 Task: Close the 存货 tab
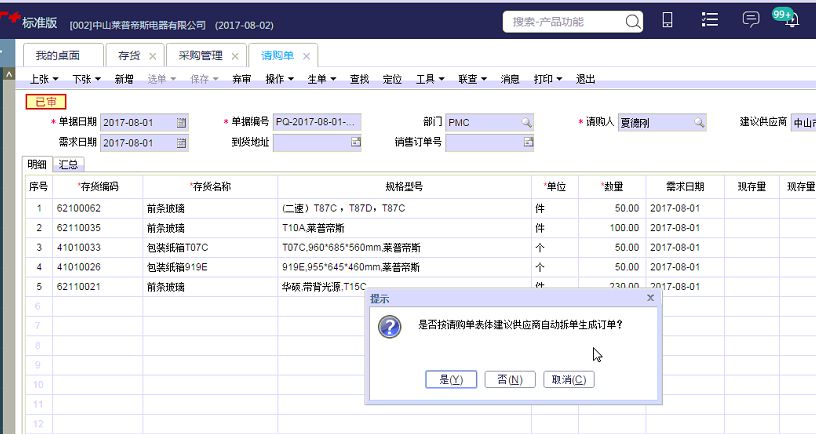tap(152, 56)
